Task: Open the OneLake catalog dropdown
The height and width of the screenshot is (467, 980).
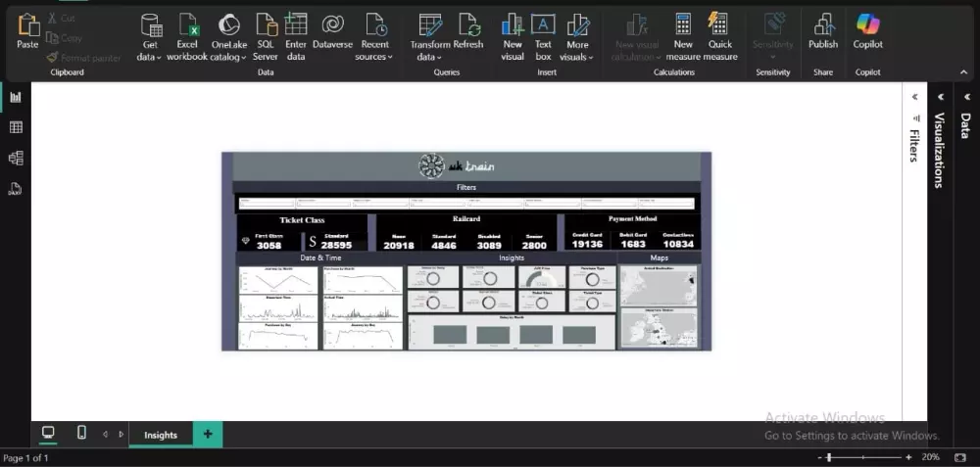Action: point(228,37)
